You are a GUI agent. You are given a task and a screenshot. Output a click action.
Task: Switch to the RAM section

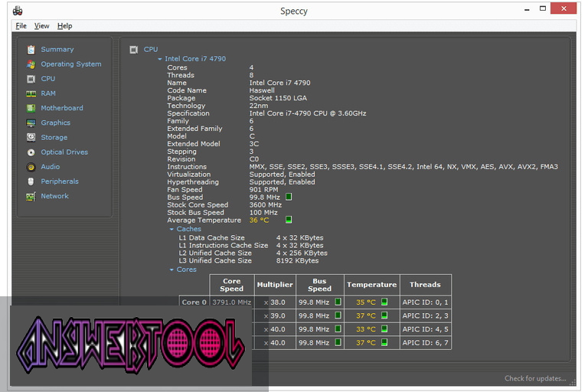pos(48,93)
